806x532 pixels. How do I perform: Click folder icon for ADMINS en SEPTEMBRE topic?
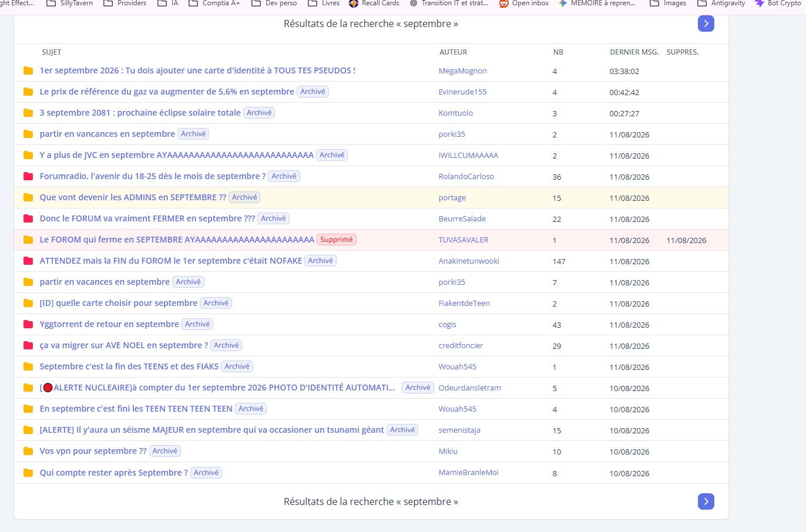click(28, 197)
